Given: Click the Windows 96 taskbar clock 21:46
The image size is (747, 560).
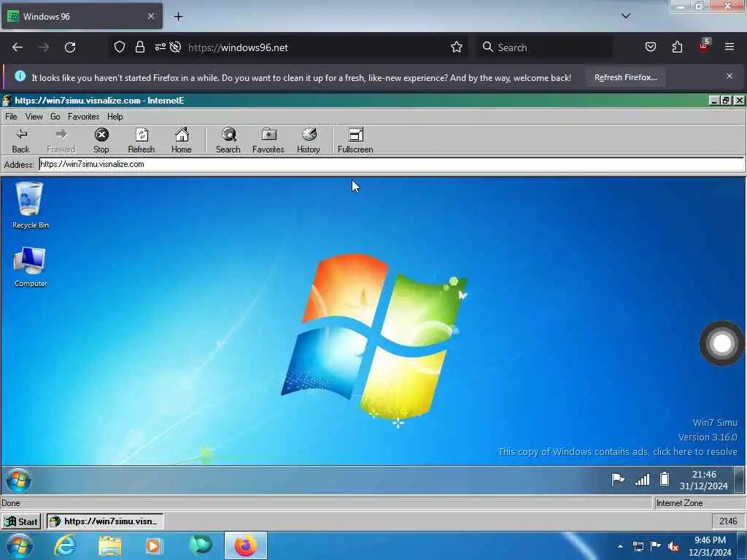Looking at the screenshot, I should click(x=728, y=521).
